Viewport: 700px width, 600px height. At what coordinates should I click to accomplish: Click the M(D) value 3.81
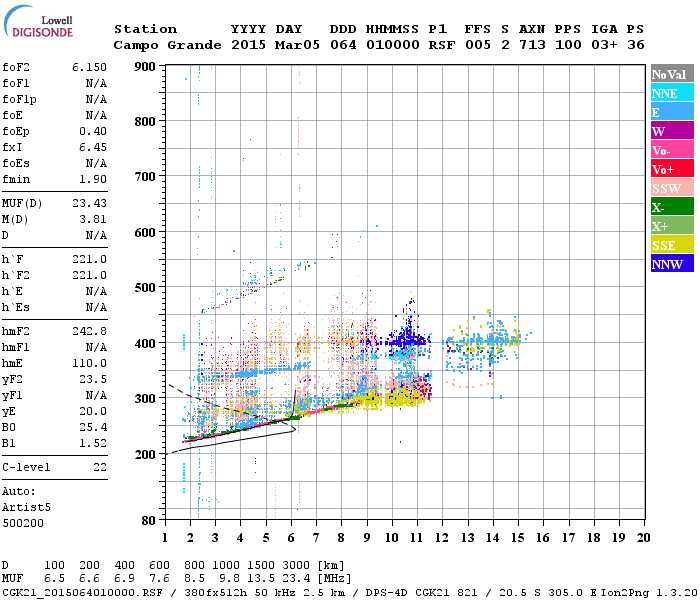[93, 219]
